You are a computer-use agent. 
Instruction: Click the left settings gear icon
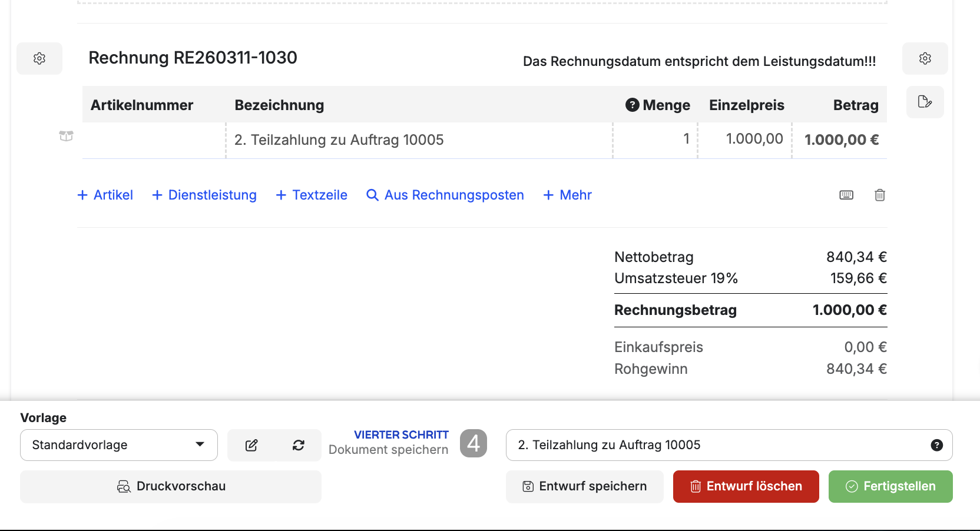(39, 58)
